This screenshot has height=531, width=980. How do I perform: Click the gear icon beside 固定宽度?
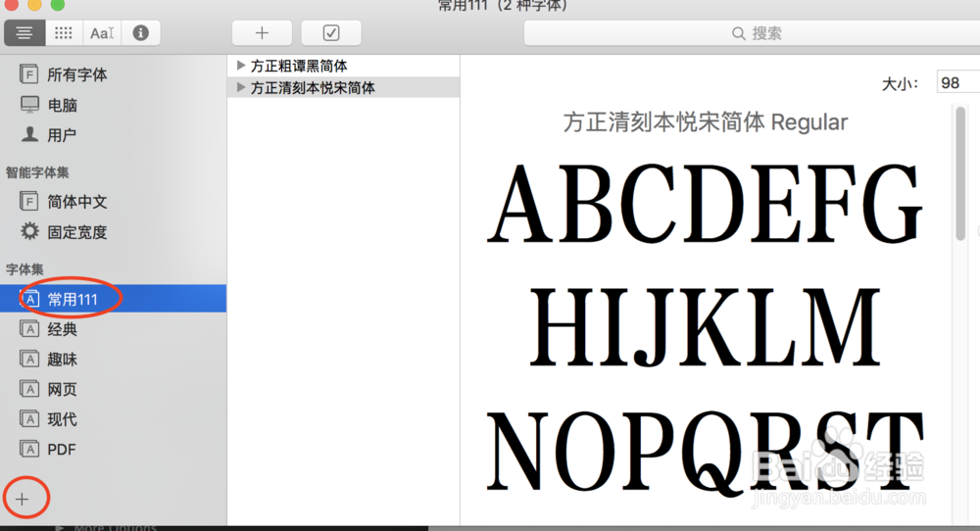(29, 231)
